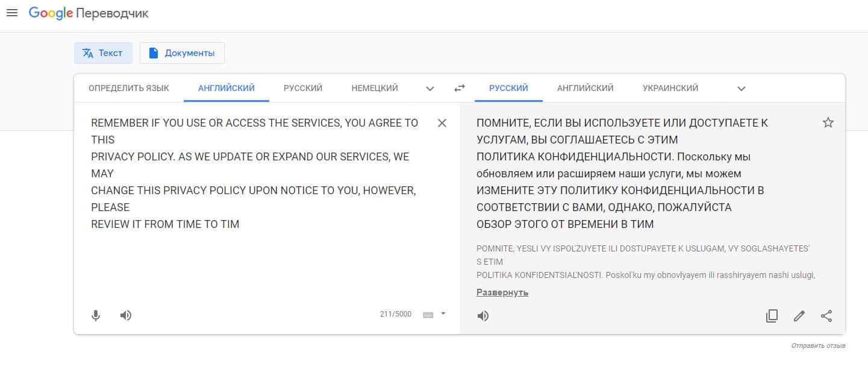Clear the source text with X

point(442,123)
